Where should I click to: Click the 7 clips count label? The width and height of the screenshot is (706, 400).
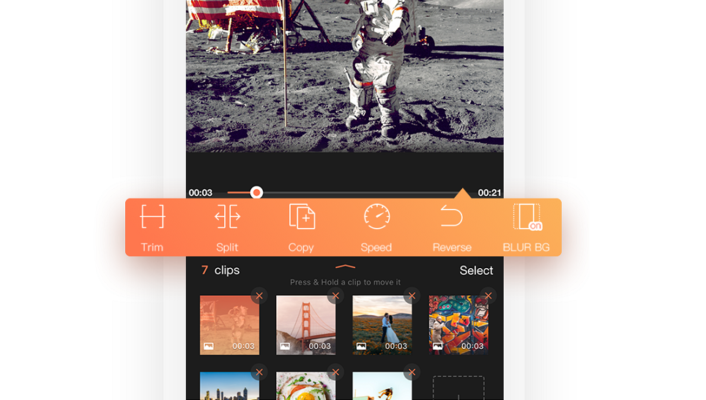221,270
